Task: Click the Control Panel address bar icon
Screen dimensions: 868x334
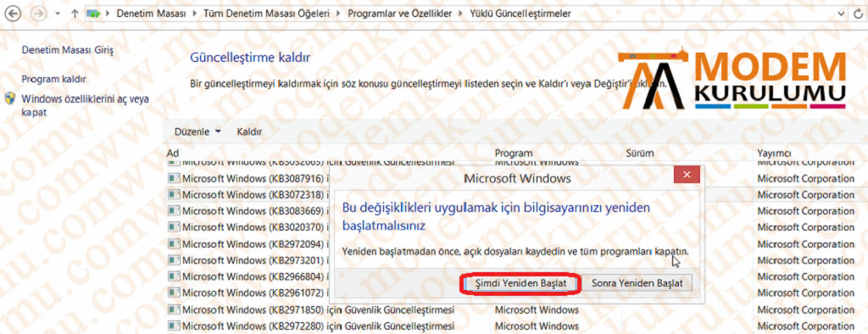Action: [94, 14]
